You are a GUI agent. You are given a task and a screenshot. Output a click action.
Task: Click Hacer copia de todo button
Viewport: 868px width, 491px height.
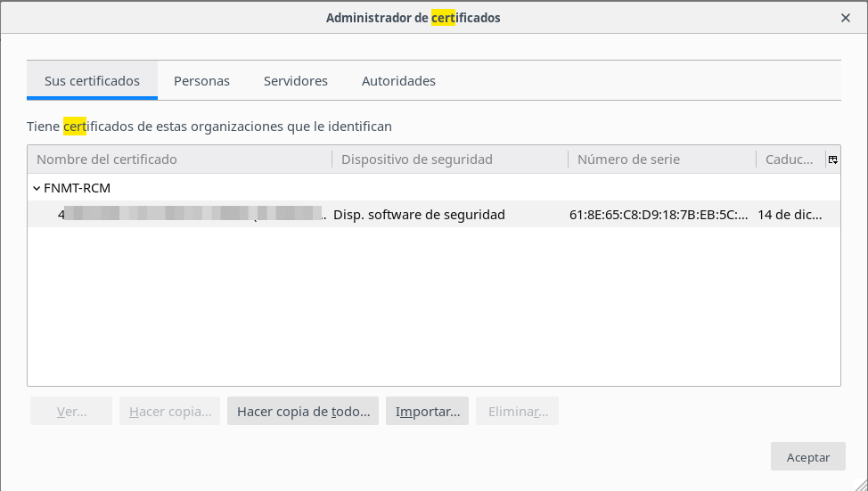(x=303, y=412)
